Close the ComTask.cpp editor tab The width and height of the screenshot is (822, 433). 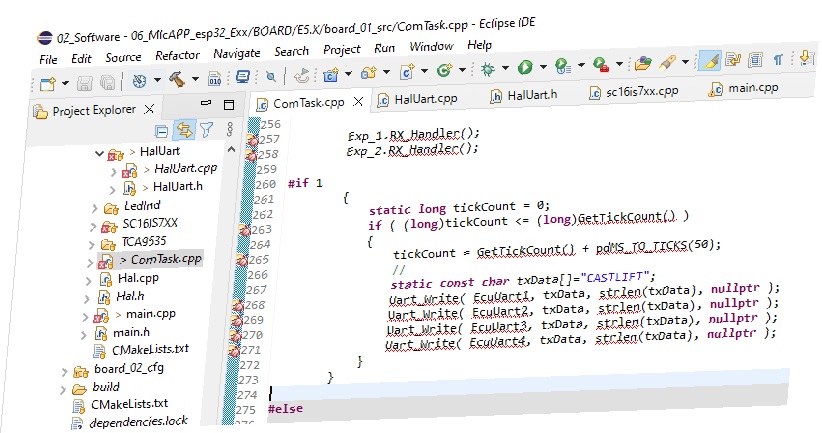click(358, 101)
